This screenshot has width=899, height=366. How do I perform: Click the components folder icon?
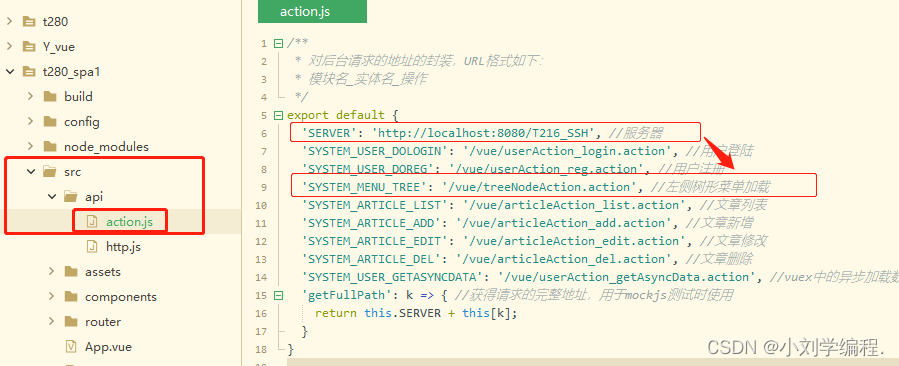pyautogui.click(x=71, y=297)
